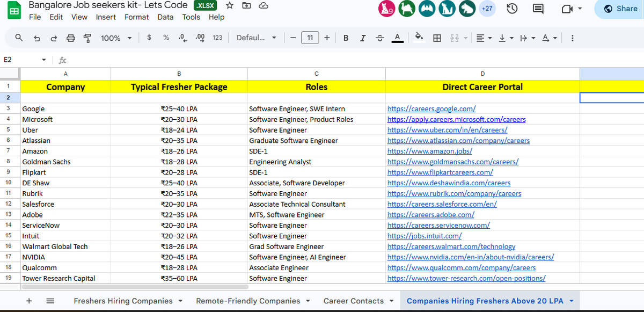644x312 pixels.
Task: Expand the name box dropdown arrow
Action: pyautogui.click(x=45, y=60)
